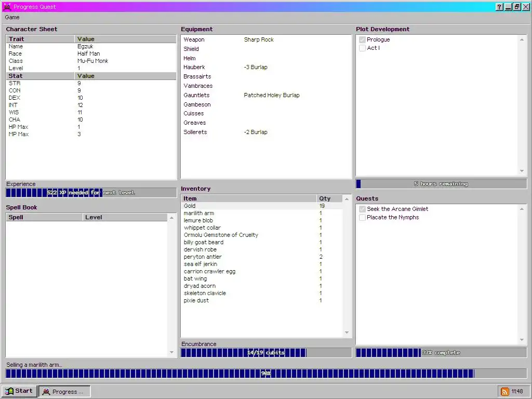Click the Weapon equipment row

266,39
